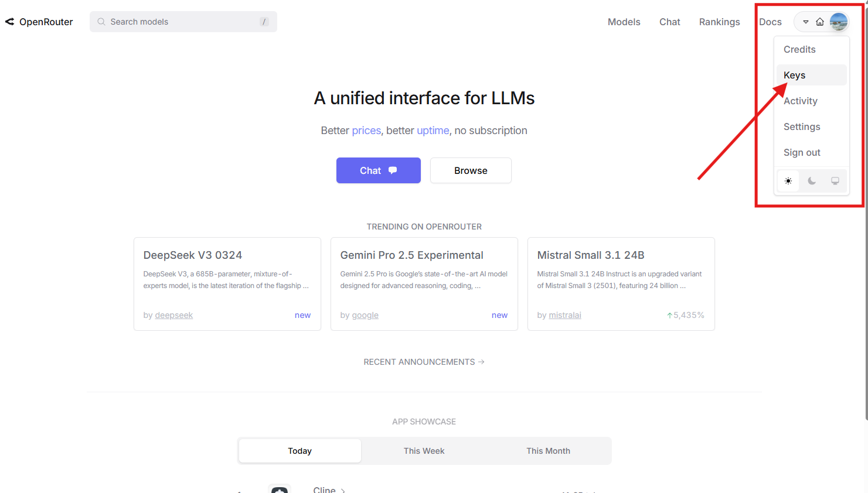This screenshot has height=493, width=868.
Task: Follow the prices link
Action: tap(366, 131)
